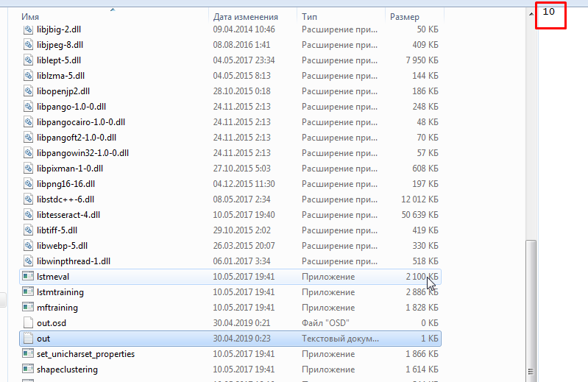Select the libpango-1.0-0.dll file icon
The image size is (588, 382).
28,107
